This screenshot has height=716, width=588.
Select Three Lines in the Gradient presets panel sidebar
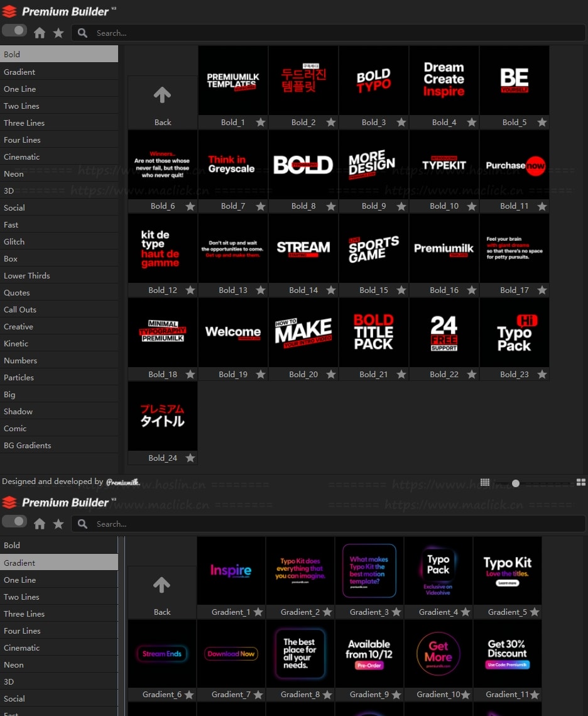[59, 614]
